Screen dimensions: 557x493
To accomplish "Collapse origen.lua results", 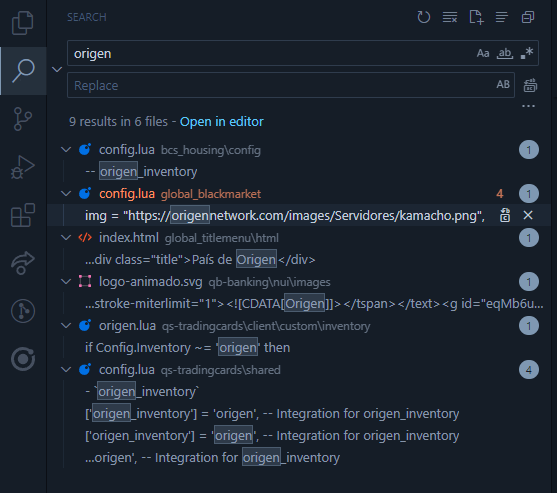I will coord(66,326).
